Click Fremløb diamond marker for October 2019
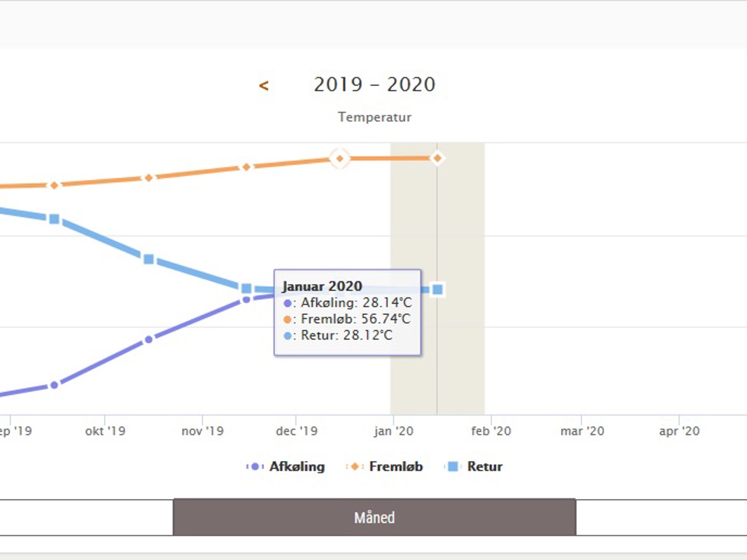The width and height of the screenshot is (747, 560). (x=149, y=178)
